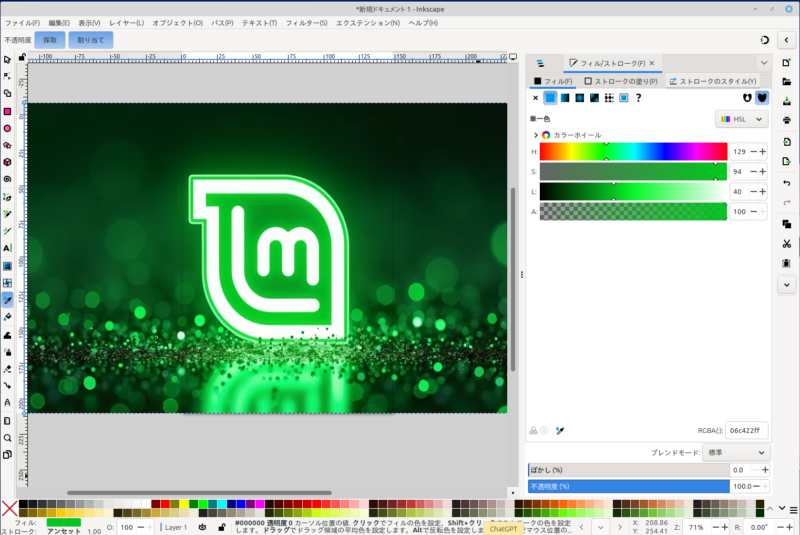
Task: Click the Print icon in command bar
Action: [787, 120]
